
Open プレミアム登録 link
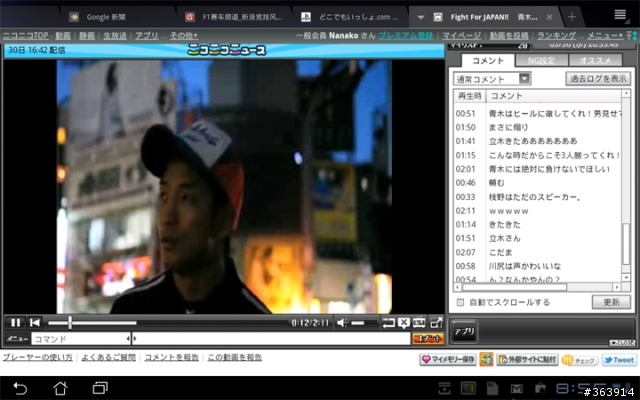[406, 36]
